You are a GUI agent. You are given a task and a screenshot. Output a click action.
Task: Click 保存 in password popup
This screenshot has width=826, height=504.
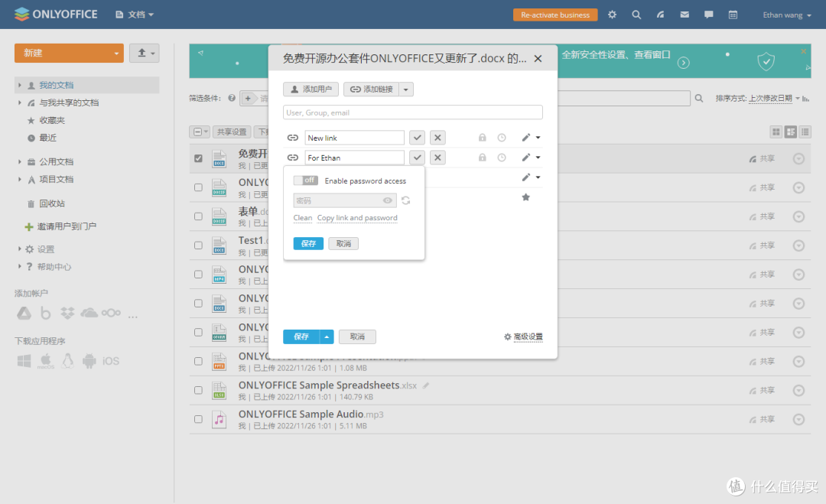coord(308,243)
